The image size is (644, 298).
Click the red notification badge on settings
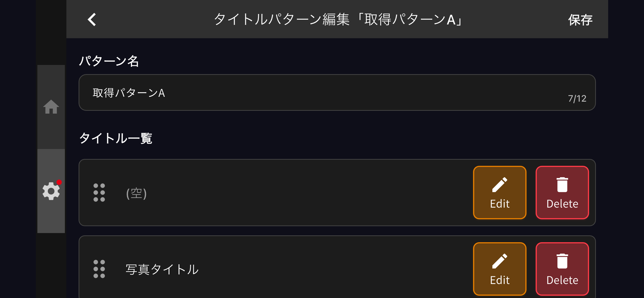point(59,182)
